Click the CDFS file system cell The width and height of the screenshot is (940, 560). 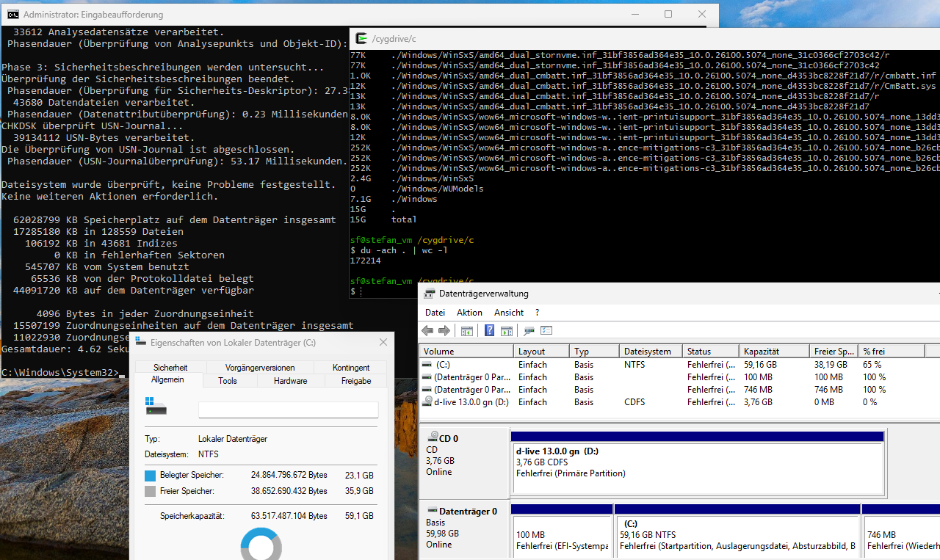point(635,402)
